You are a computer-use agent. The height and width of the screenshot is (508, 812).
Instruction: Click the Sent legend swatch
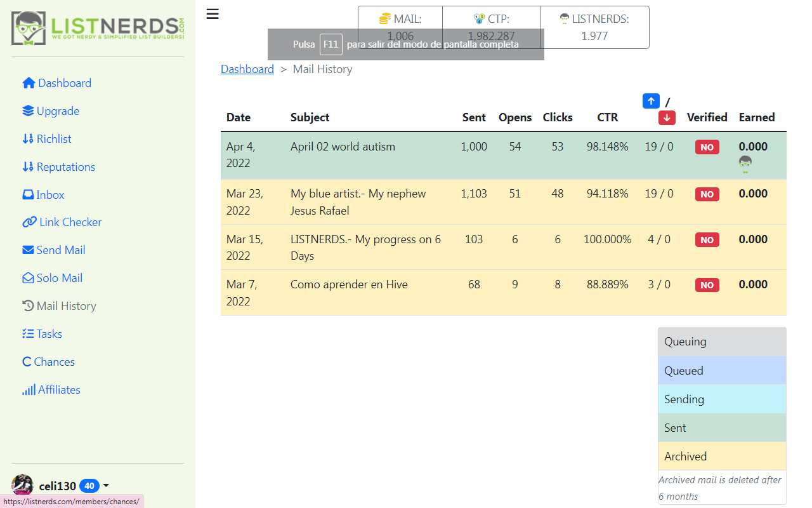pos(722,428)
